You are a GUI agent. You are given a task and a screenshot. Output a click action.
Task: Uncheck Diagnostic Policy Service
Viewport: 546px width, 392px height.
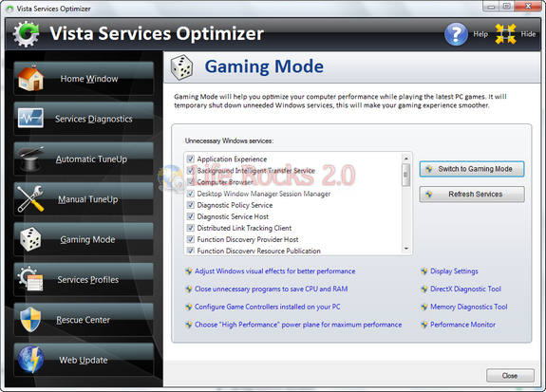[191, 205]
